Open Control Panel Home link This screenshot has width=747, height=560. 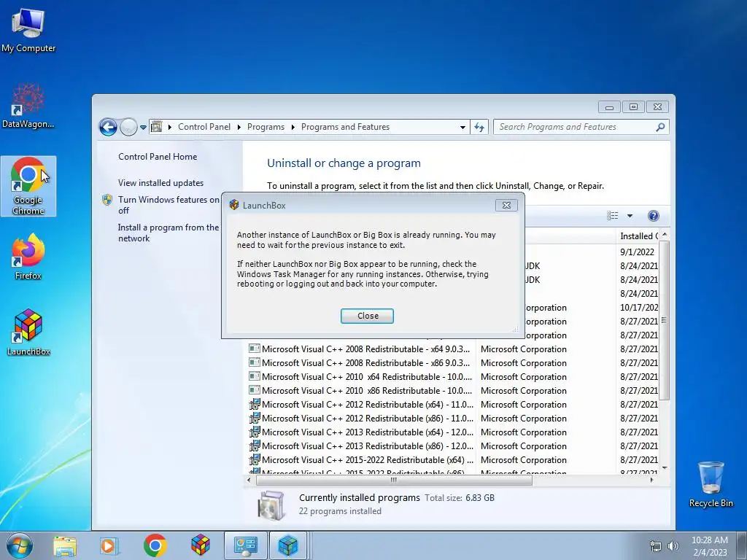pyautogui.click(x=158, y=157)
